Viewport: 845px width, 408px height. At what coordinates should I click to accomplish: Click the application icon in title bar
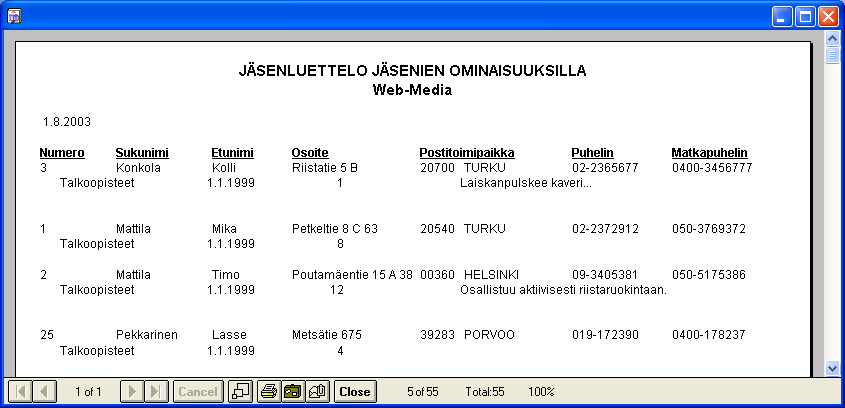(14, 17)
